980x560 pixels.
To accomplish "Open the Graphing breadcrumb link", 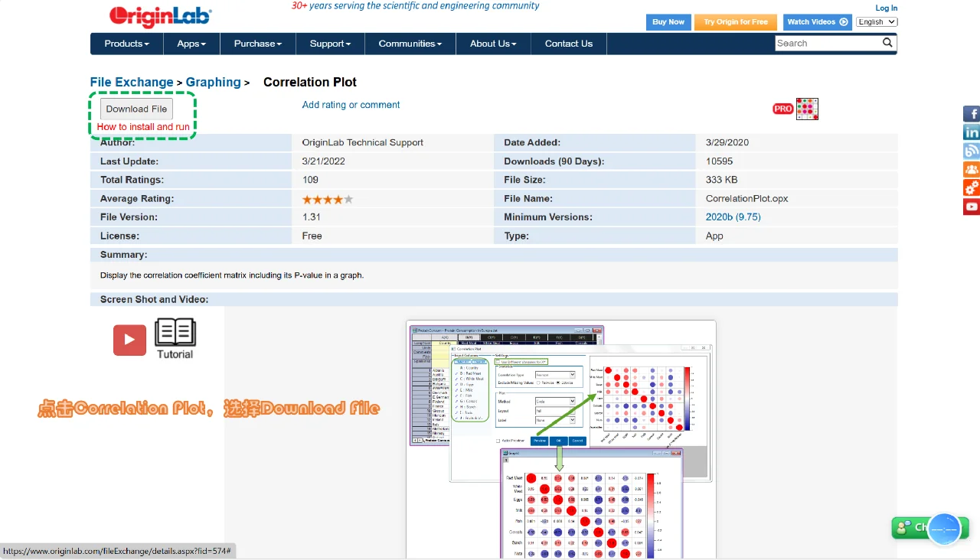I will [x=214, y=82].
